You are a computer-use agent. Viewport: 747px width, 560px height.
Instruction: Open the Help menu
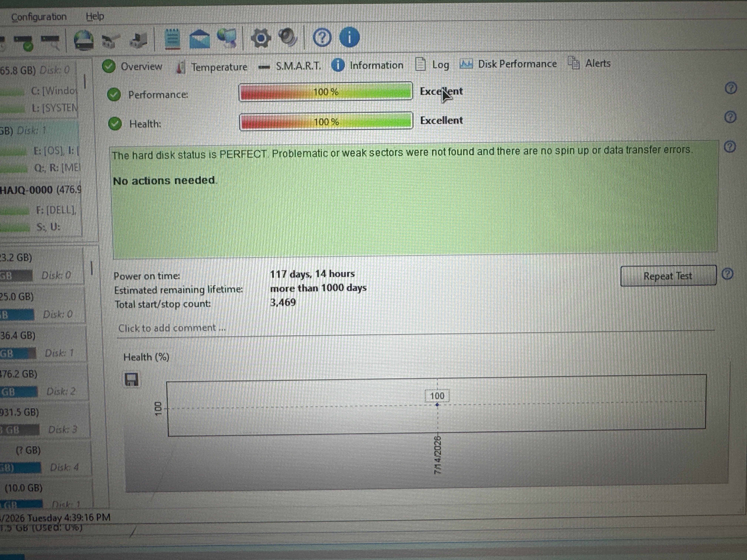(95, 16)
